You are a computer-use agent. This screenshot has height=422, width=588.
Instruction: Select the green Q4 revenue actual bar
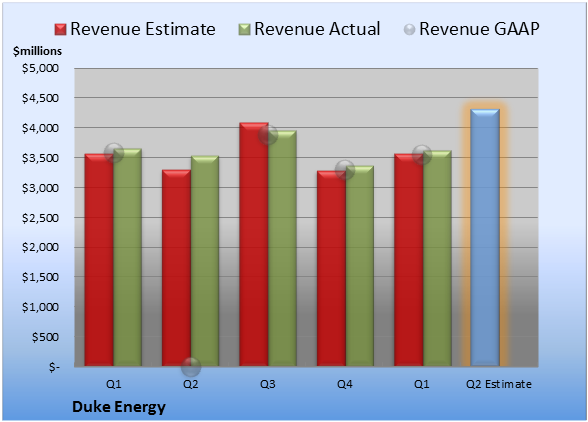click(x=360, y=266)
